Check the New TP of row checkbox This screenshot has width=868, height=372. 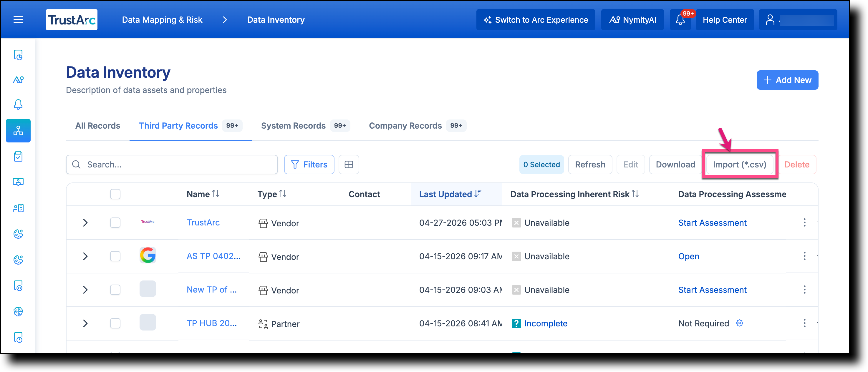[115, 290]
